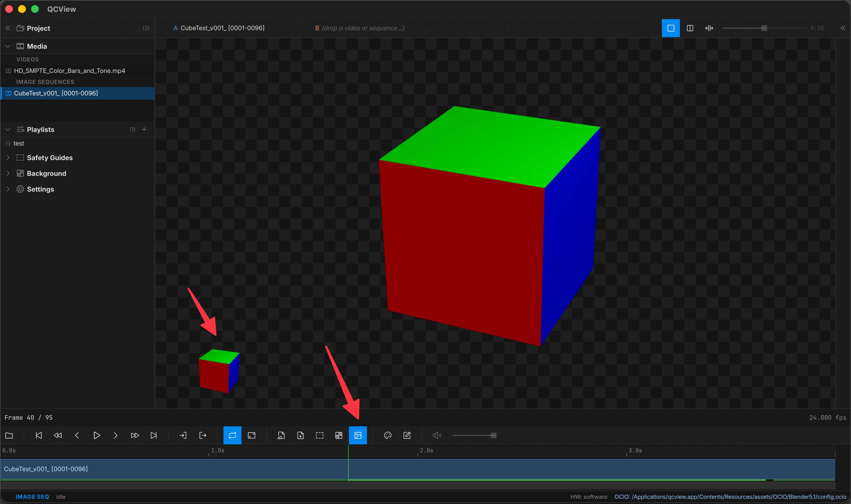The image size is (851, 504).
Task: Mute audio with the speaker icon
Action: pos(437,435)
